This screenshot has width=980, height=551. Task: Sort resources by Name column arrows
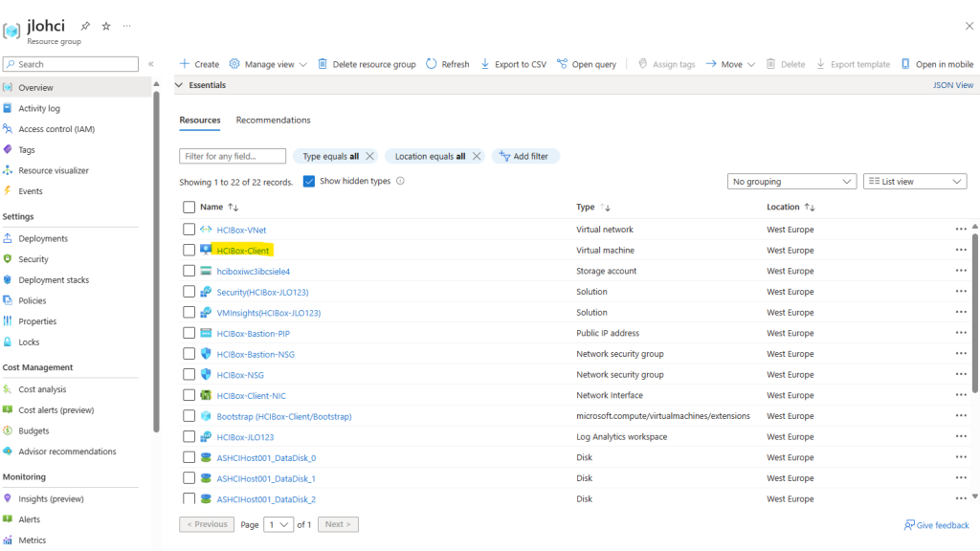234,208
